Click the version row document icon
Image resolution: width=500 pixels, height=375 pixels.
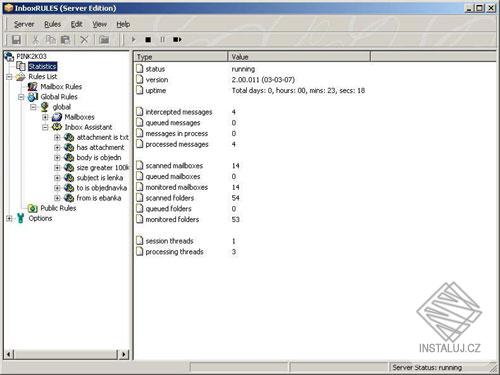pyautogui.click(x=140, y=79)
